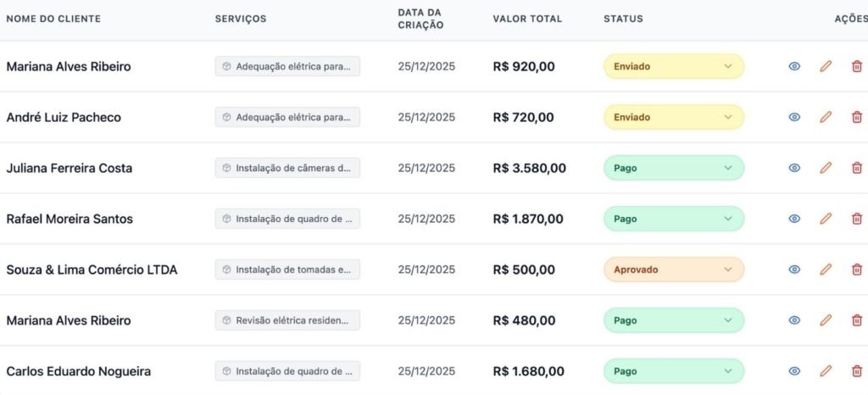Edit Carlos Eduardo Nogueira's quote with pencil icon

point(826,371)
